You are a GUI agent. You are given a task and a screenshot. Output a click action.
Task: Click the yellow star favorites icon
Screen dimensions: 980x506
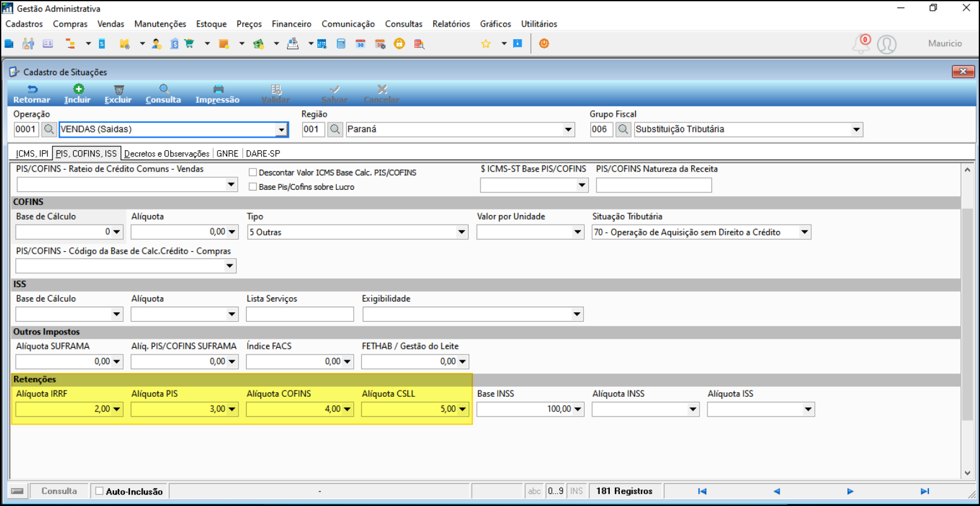(486, 44)
